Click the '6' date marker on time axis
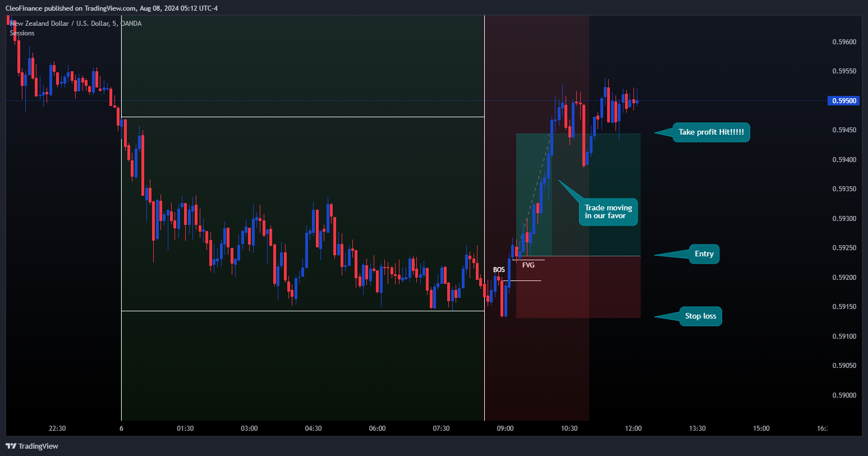The image size is (868, 456). (x=121, y=429)
